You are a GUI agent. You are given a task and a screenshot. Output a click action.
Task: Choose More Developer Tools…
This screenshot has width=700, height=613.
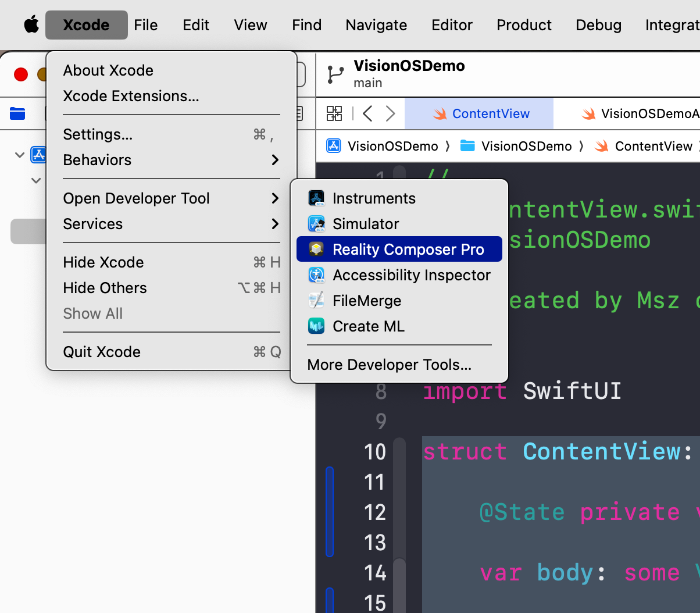[x=399, y=365]
